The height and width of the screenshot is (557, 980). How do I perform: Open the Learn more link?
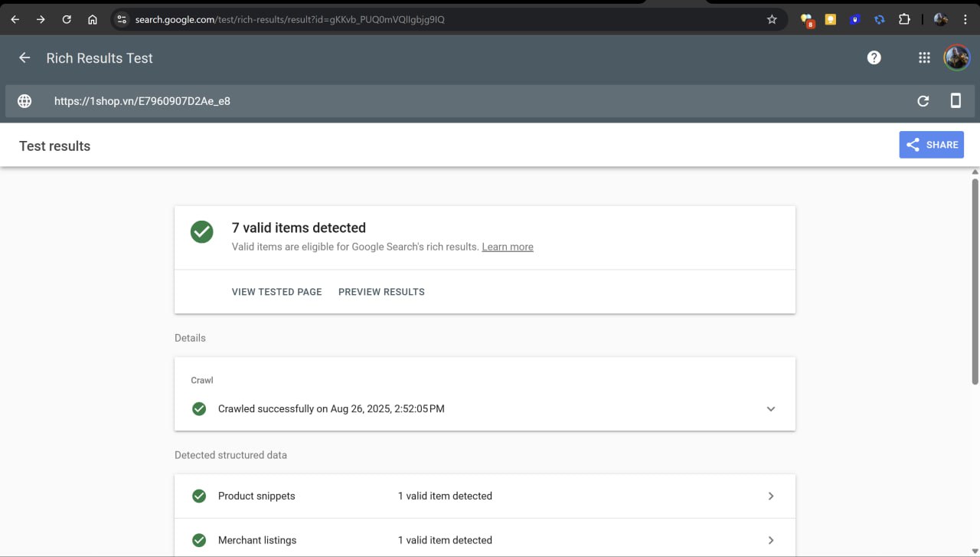(507, 247)
